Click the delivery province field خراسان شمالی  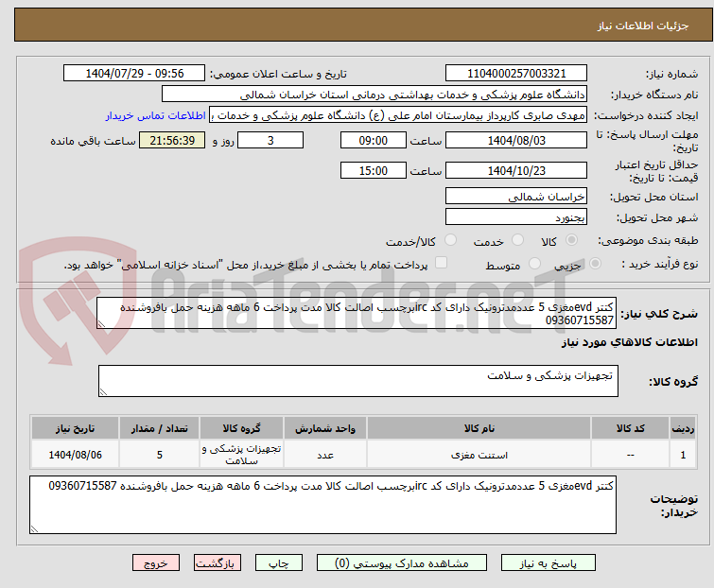(x=516, y=196)
